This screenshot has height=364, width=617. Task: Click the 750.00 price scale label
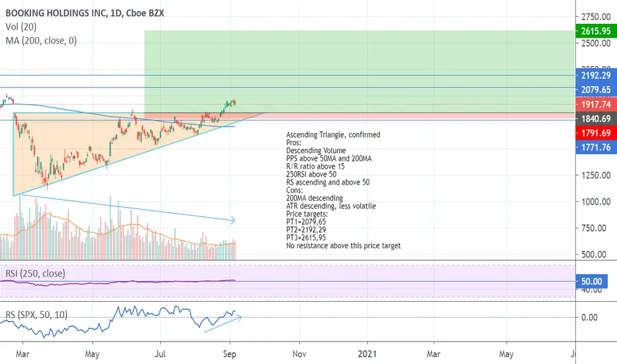pyautogui.click(x=594, y=228)
